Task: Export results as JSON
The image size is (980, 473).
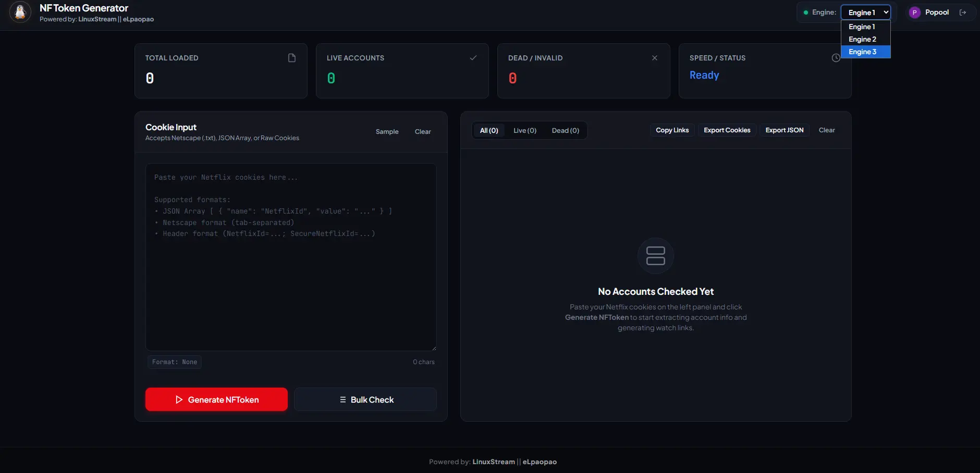Action: (x=785, y=130)
